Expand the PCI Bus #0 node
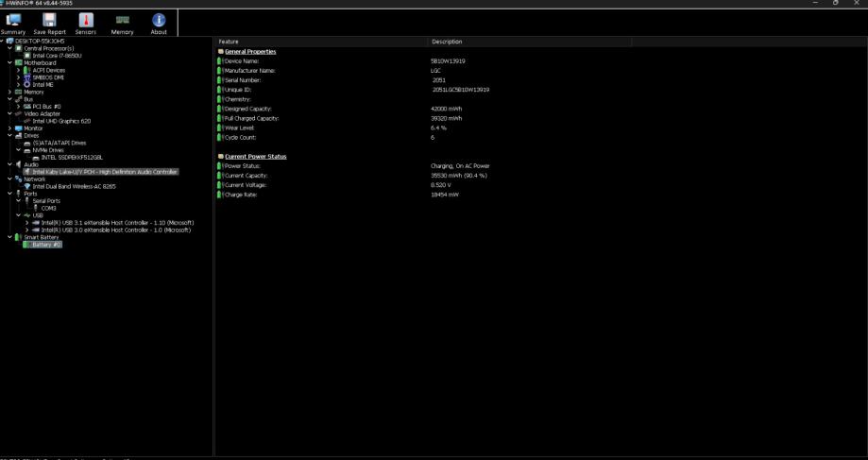The width and height of the screenshot is (868, 460). click(x=18, y=107)
